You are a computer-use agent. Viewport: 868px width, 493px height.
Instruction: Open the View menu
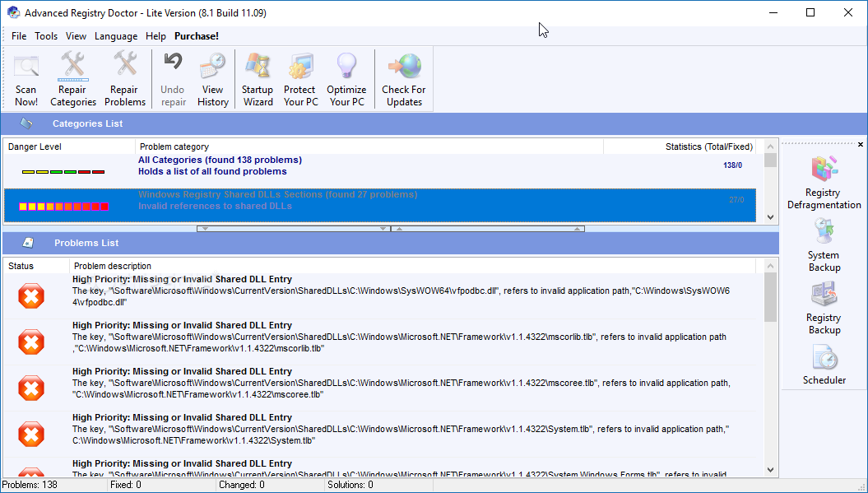point(76,36)
